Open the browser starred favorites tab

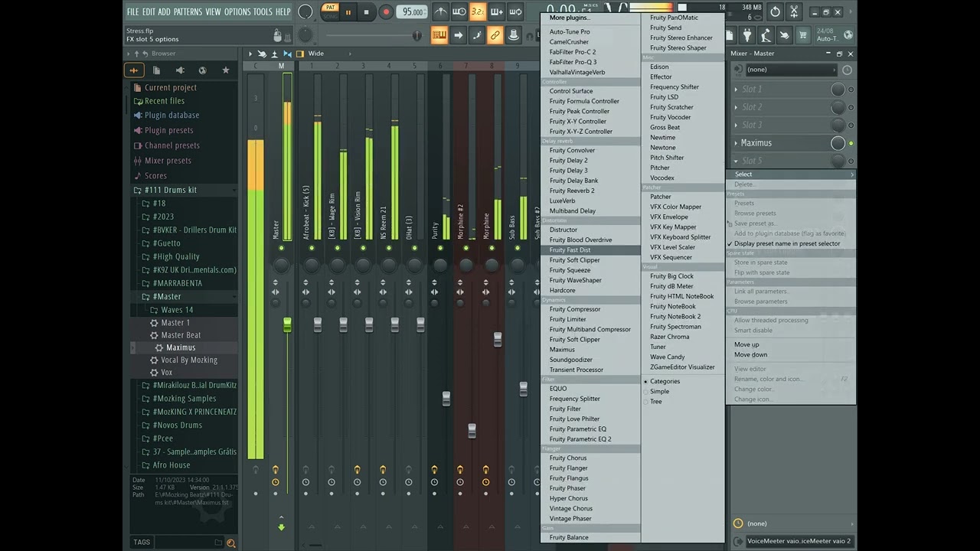tap(225, 70)
